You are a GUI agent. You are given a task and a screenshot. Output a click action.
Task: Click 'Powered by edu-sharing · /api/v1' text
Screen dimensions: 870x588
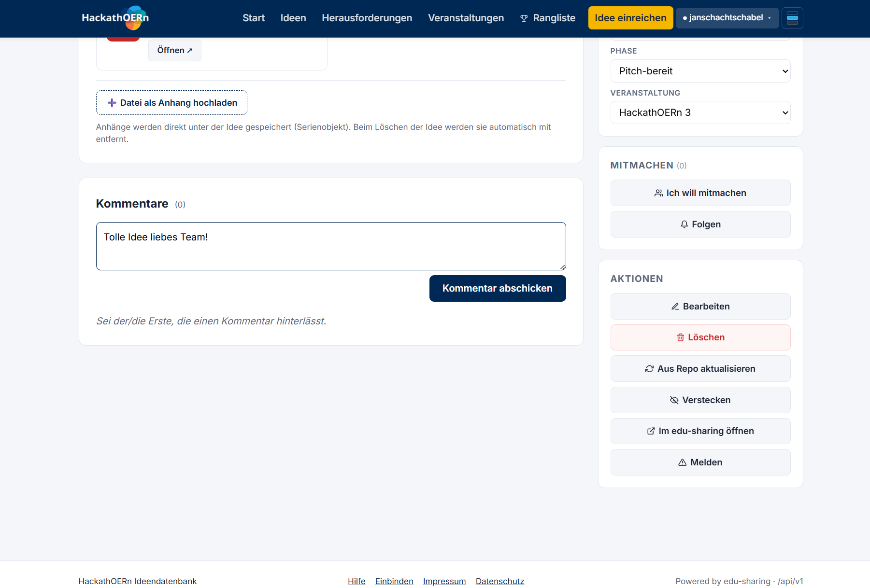(739, 581)
